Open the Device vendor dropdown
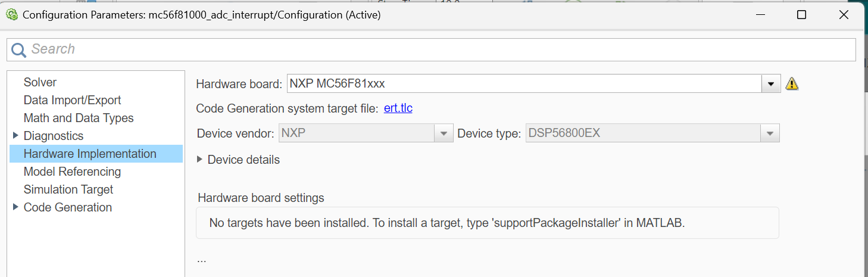 click(x=444, y=133)
